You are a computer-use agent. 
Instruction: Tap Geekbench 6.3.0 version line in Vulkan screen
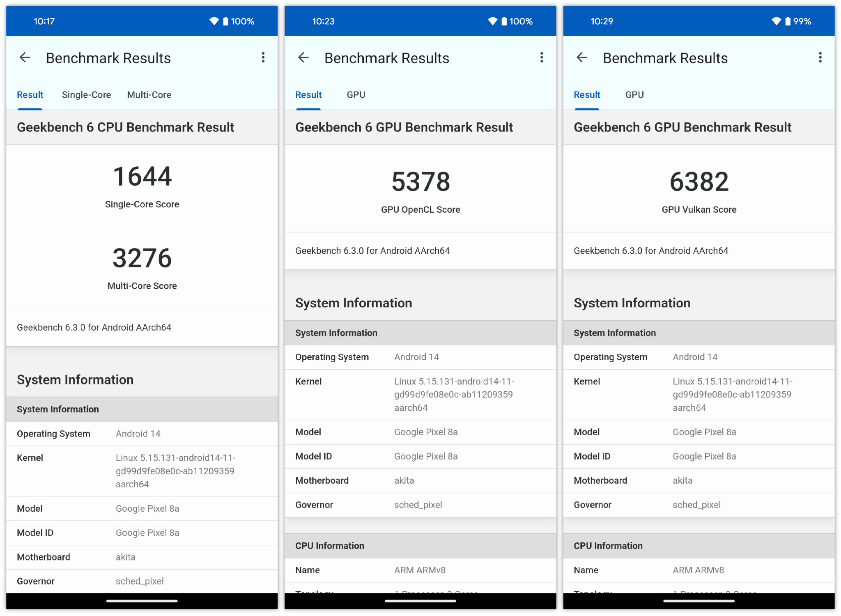651,251
